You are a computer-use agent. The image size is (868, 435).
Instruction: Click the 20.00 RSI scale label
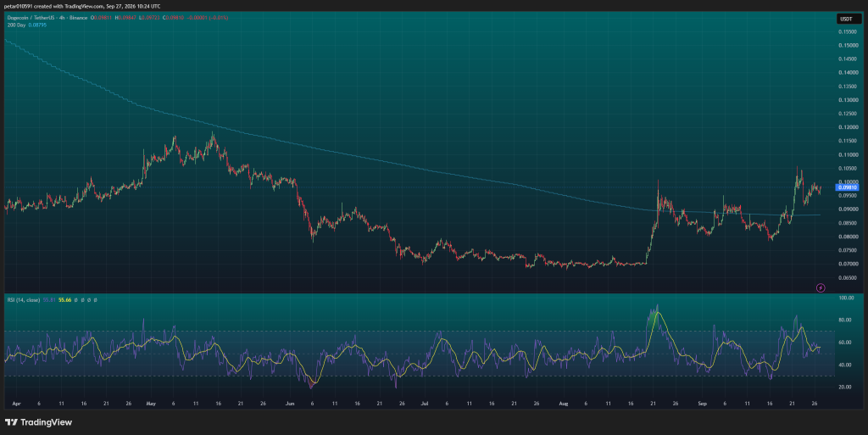845,388
